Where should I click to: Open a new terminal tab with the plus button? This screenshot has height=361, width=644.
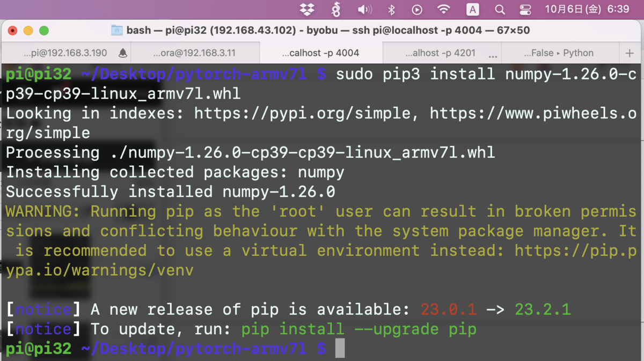click(x=631, y=53)
